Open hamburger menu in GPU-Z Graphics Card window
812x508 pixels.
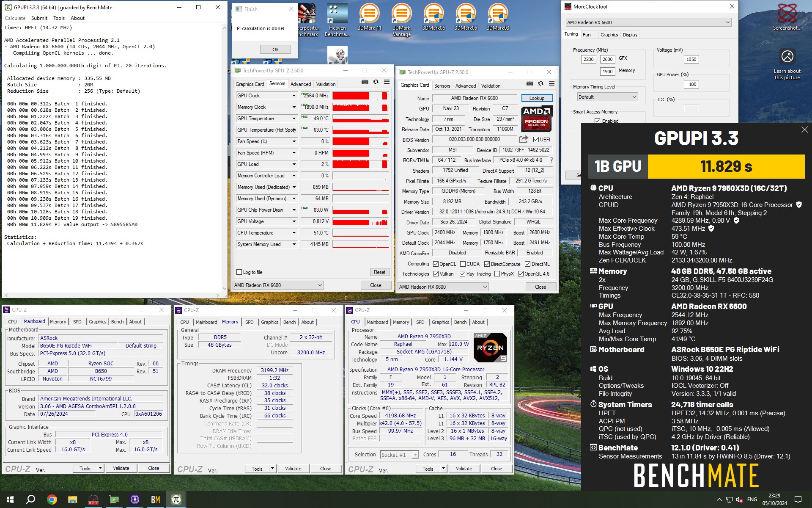(551, 84)
